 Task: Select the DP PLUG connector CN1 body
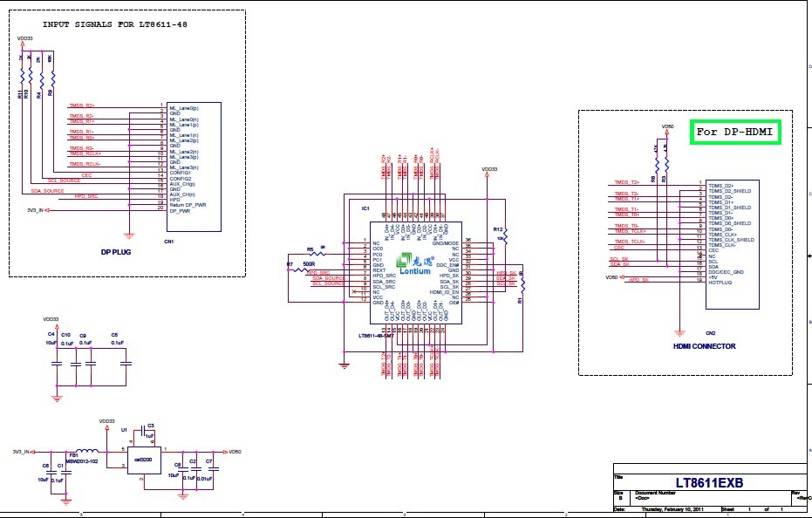coord(194,166)
